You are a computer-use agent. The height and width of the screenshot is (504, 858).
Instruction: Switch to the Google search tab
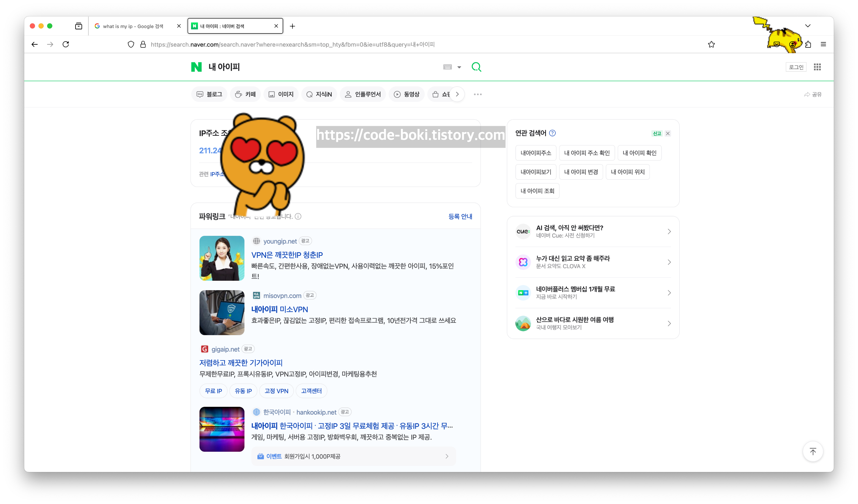(133, 26)
